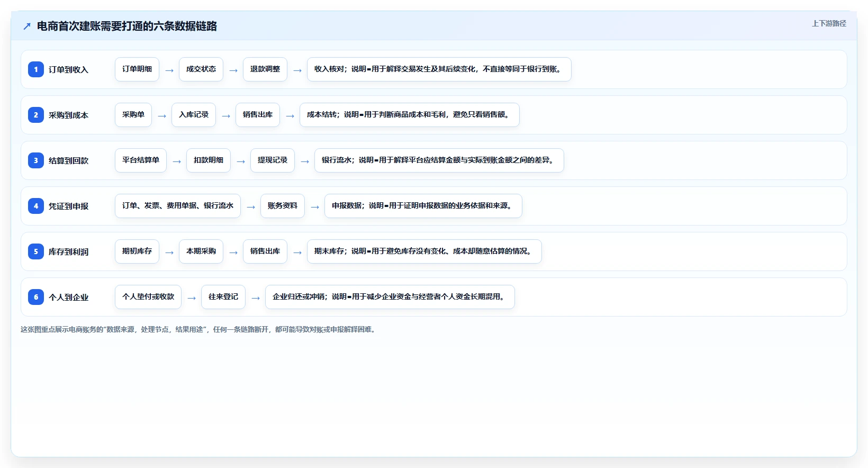Screen dimensions: 868x468
Task: Click the '订单明细' node
Action: [137, 69]
